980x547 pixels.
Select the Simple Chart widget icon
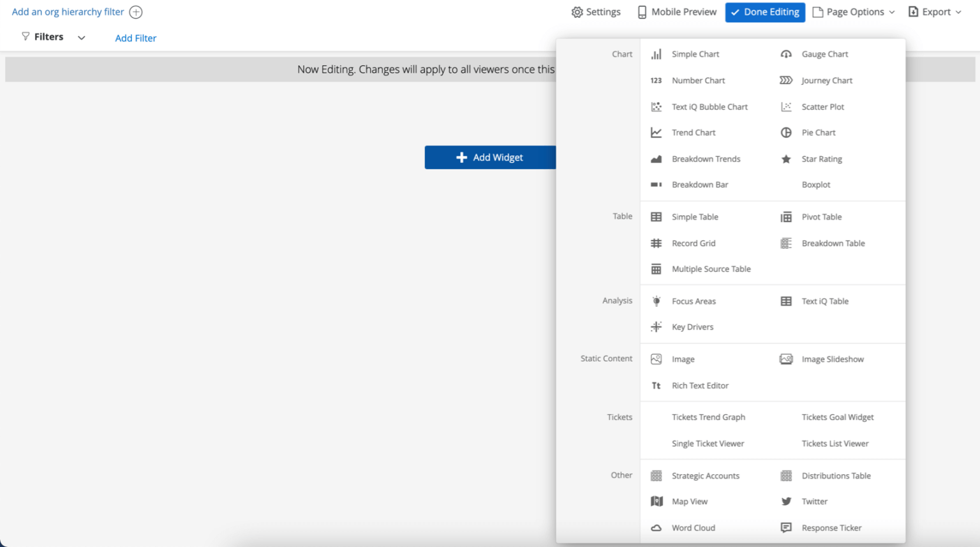point(656,54)
